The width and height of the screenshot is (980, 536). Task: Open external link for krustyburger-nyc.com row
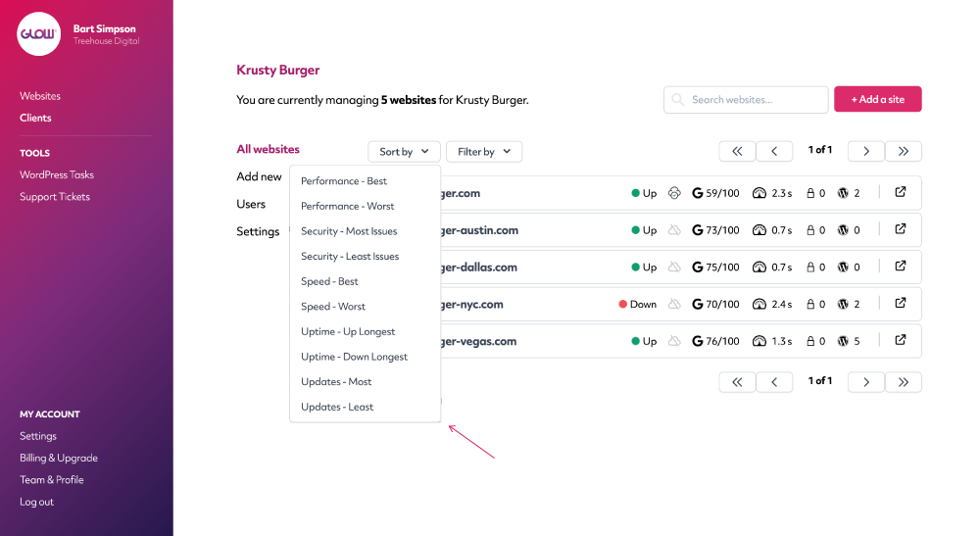pyautogui.click(x=900, y=303)
